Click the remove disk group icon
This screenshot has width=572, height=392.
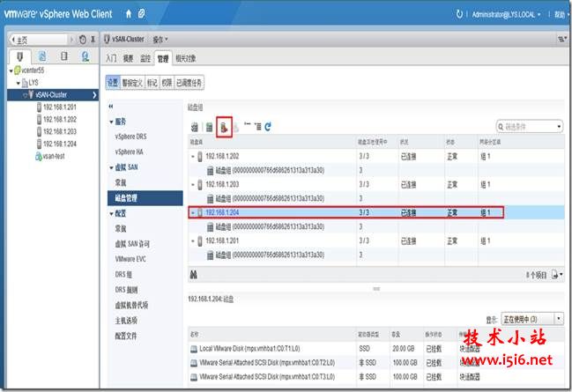coord(224,127)
